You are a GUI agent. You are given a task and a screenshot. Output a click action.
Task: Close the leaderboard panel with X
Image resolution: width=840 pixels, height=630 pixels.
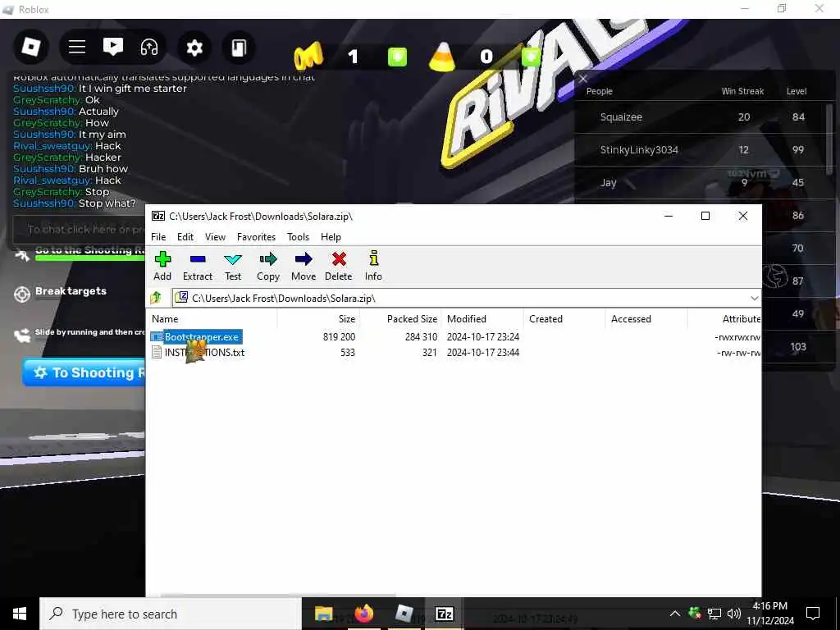pos(583,79)
